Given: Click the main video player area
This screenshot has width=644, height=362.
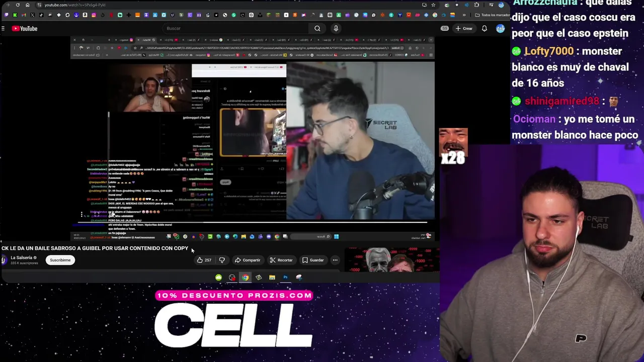Looking at the screenshot, I should [x=253, y=138].
